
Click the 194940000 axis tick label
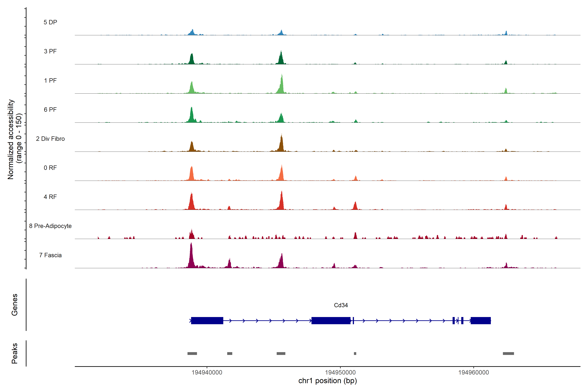(207, 372)
